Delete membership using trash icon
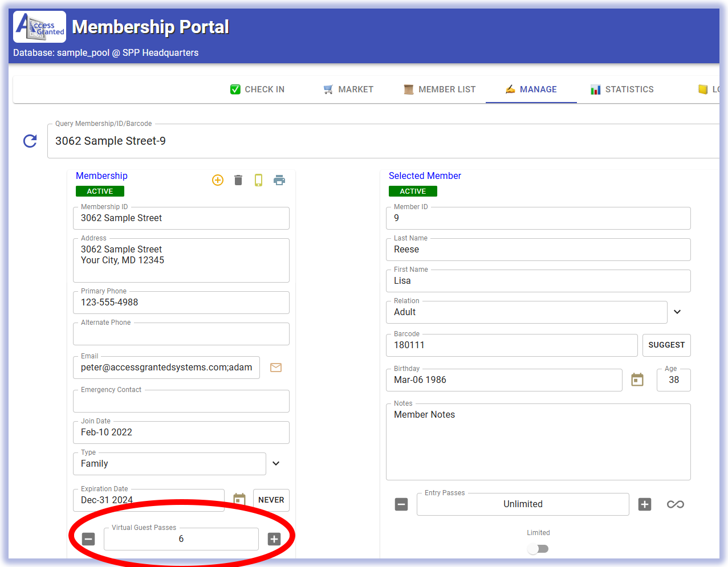Viewport: 728px width, 567px height. tap(238, 180)
